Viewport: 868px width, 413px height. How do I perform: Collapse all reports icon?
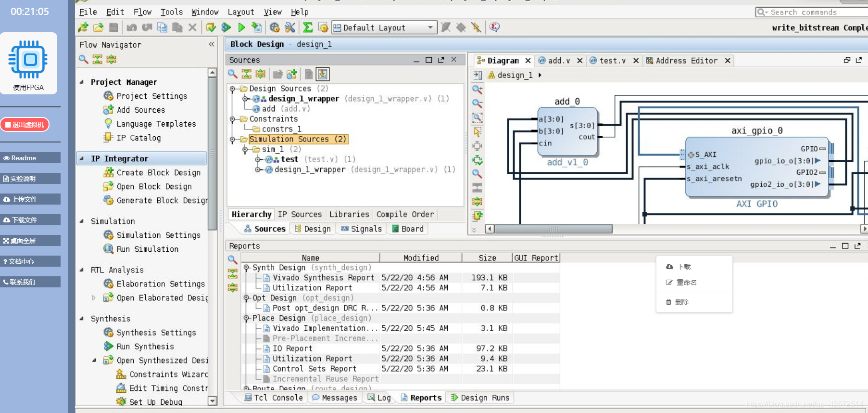(232, 273)
